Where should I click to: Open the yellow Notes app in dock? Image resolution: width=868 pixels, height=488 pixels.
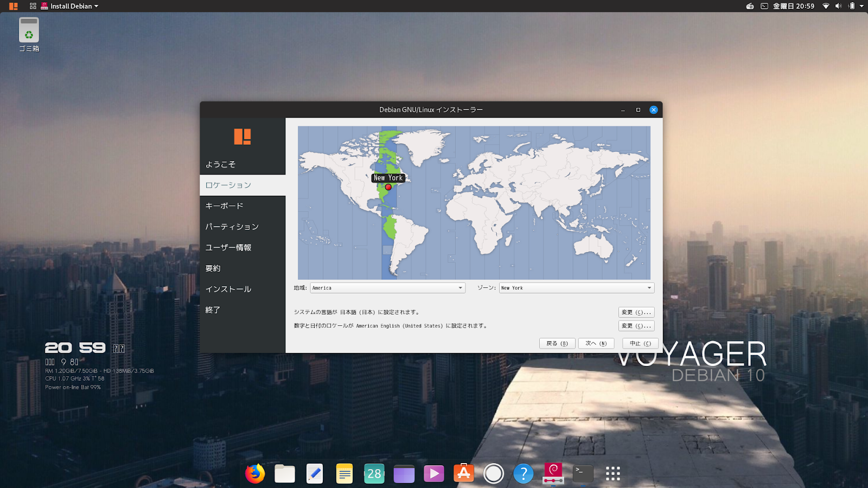344,473
